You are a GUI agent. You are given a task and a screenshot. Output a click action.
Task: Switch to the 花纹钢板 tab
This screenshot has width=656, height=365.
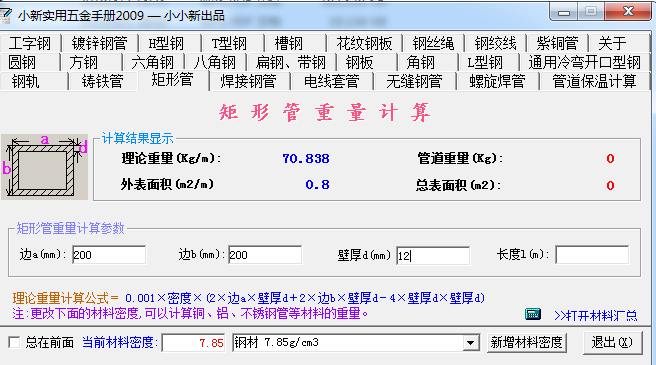click(364, 43)
